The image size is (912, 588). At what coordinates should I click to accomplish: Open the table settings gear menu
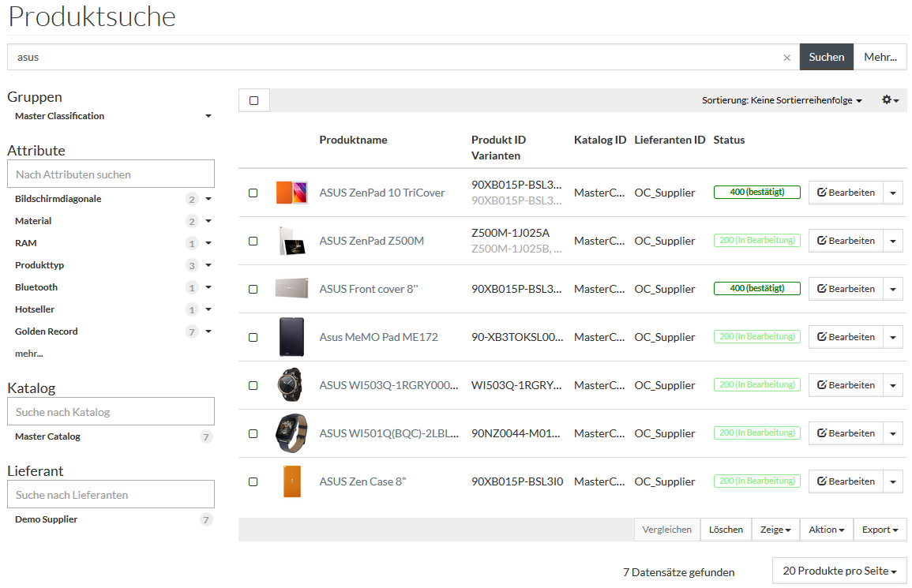coord(890,100)
